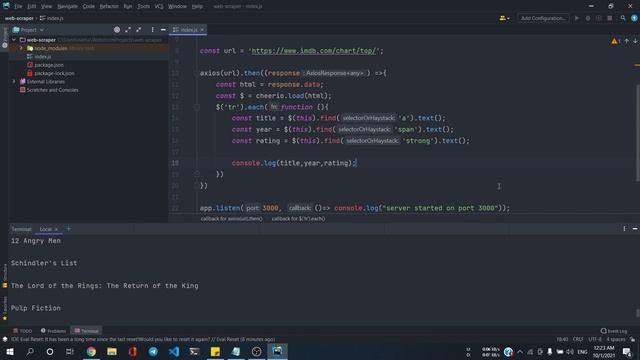Viewport: 640px width, 360px height.
Task: Open File Explorer from taskbar
Action: (112, 351)
